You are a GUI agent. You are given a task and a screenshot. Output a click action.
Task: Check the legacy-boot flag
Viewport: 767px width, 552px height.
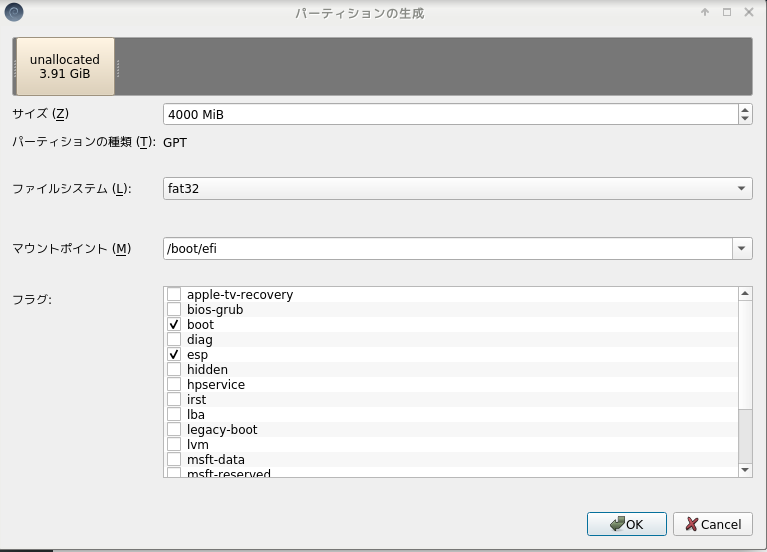(174, 430)
